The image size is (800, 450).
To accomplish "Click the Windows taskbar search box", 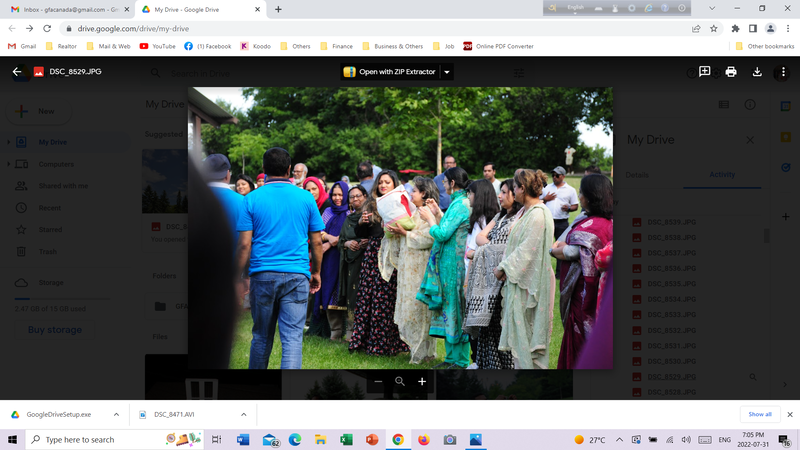I will tap(114, 439).
